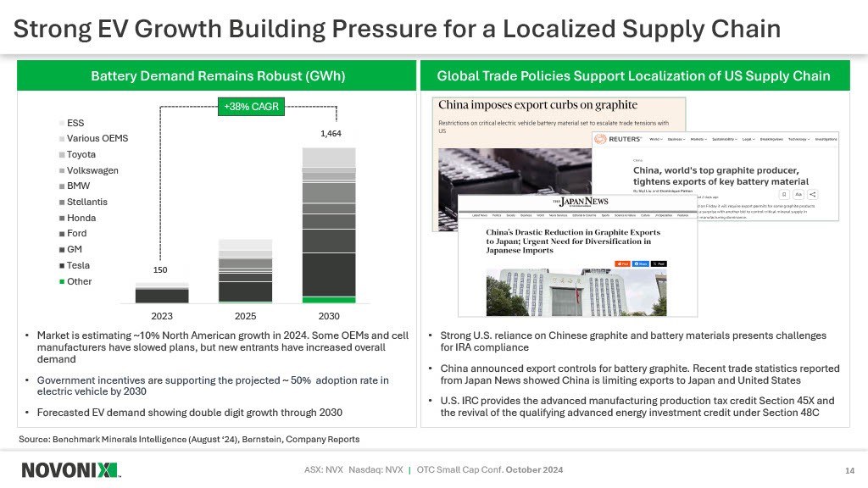Click the 2025 stacked bar in the chart
Image resolution: width=868 pixels, height=488 pixels.
[245, 271]
